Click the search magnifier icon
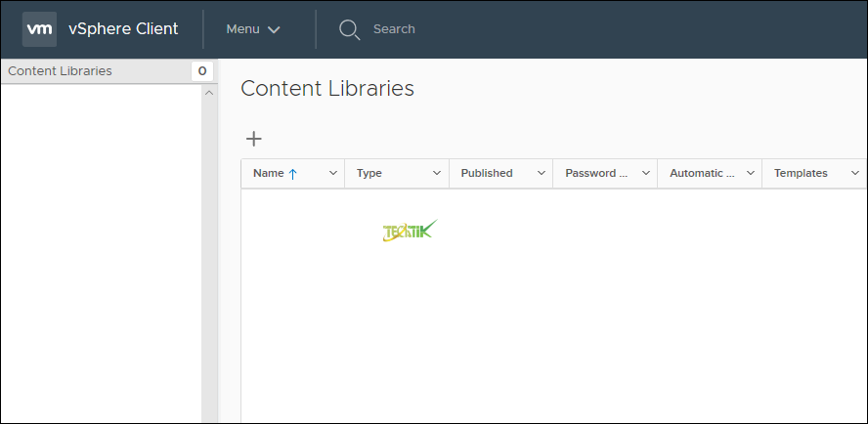The width and height of the screenshot is (868, 424). [x=350, y=29]
